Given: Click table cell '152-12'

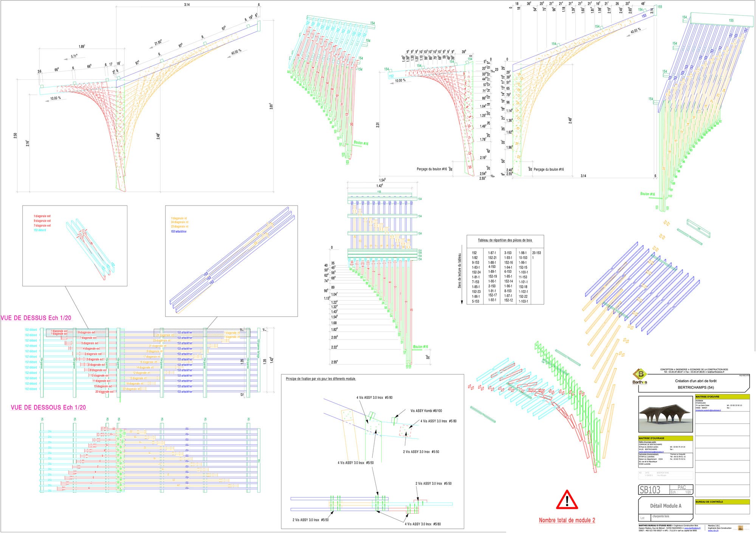Looking at the screenshot, I should tap(508, 300).
